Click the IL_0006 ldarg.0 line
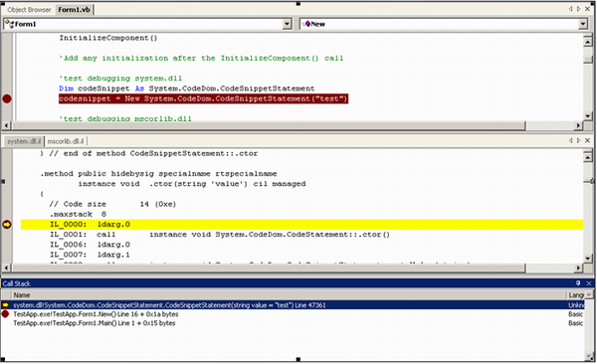The width and height of the screenshot is (597, 364). coord(90,245)
